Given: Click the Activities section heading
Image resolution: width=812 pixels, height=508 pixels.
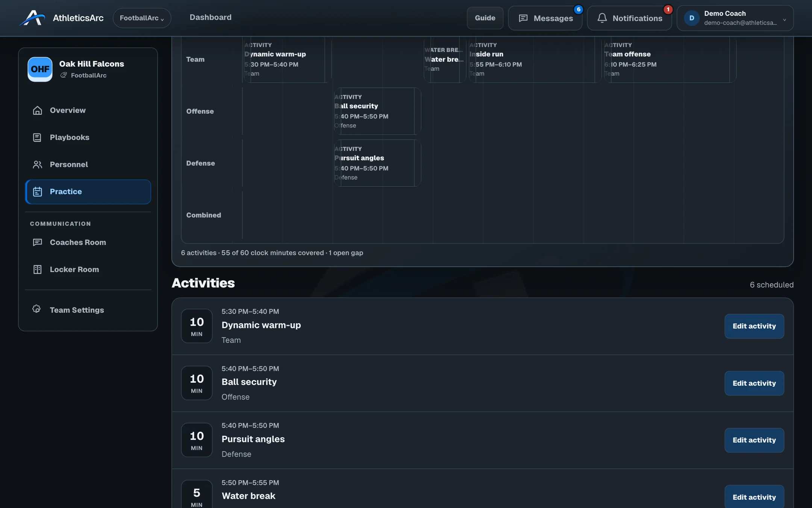Looking at the screenshot, I should coord(203,283).
